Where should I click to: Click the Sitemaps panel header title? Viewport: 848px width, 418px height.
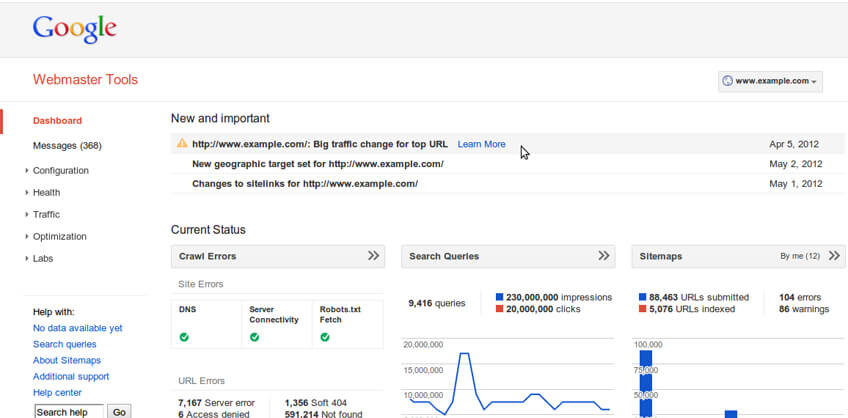[x=660, y=256]
